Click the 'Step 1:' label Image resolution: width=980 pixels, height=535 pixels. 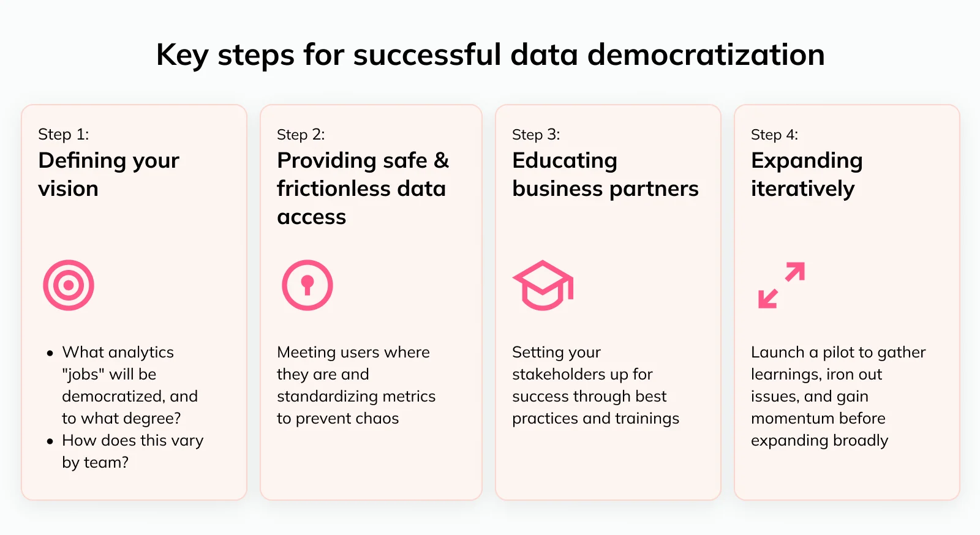tap(64, 135)
